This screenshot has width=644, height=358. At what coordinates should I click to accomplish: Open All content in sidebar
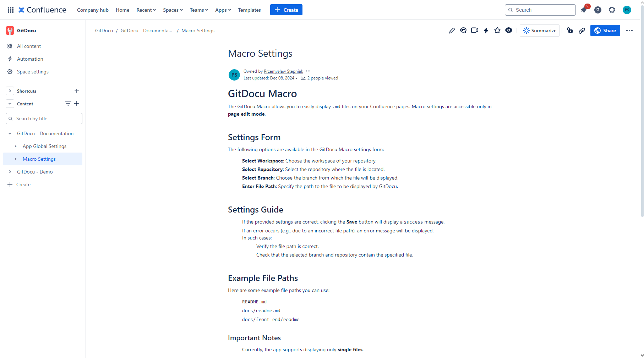[29, 46]
